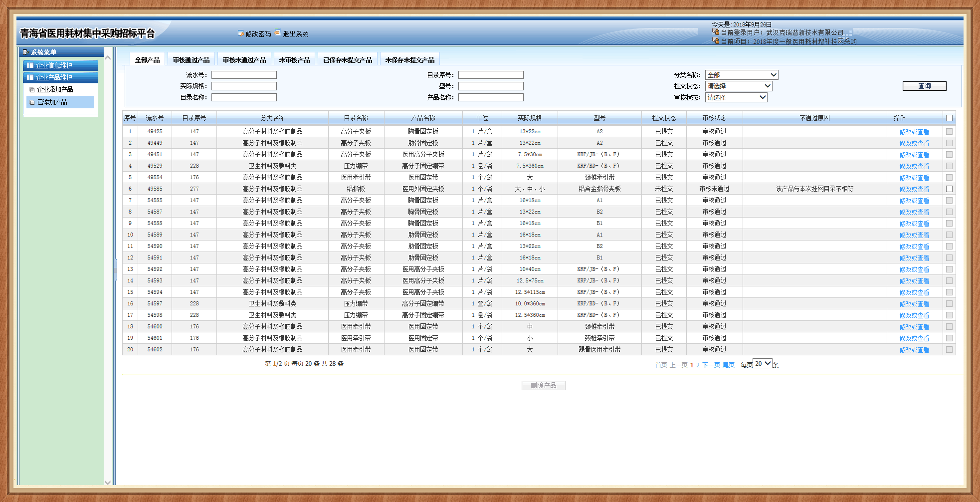Check the box for first row 49425
Image resolution: width=980 pixels, height=502 pixels.
(949, 132)
